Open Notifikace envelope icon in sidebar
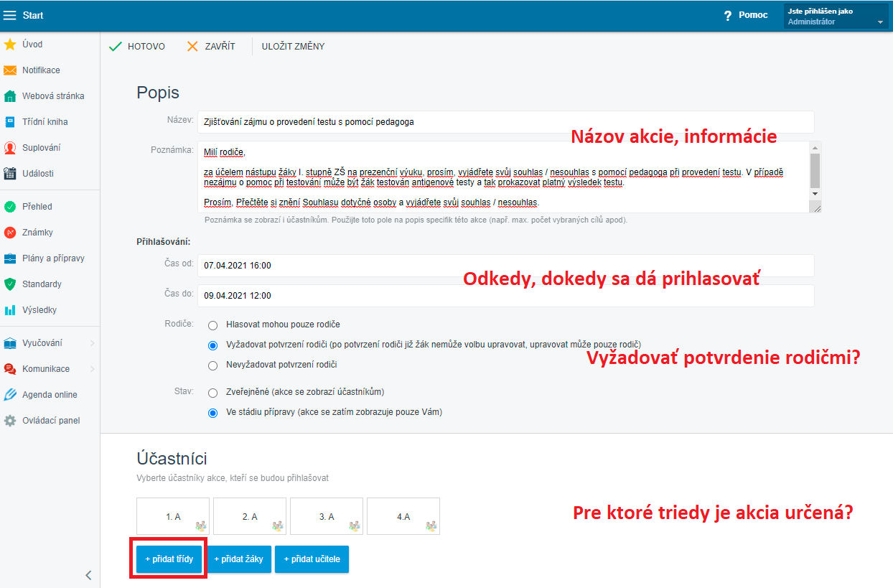The width and height of the screenshot is (893, 588). [x=10, y=70]
